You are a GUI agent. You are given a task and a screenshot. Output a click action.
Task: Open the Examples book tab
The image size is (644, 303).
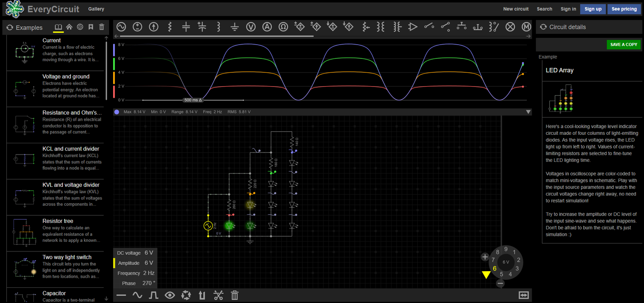(58, 27)
